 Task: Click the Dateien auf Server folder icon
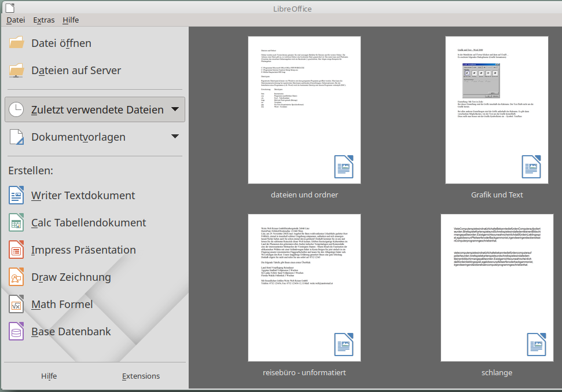(16, 70)
